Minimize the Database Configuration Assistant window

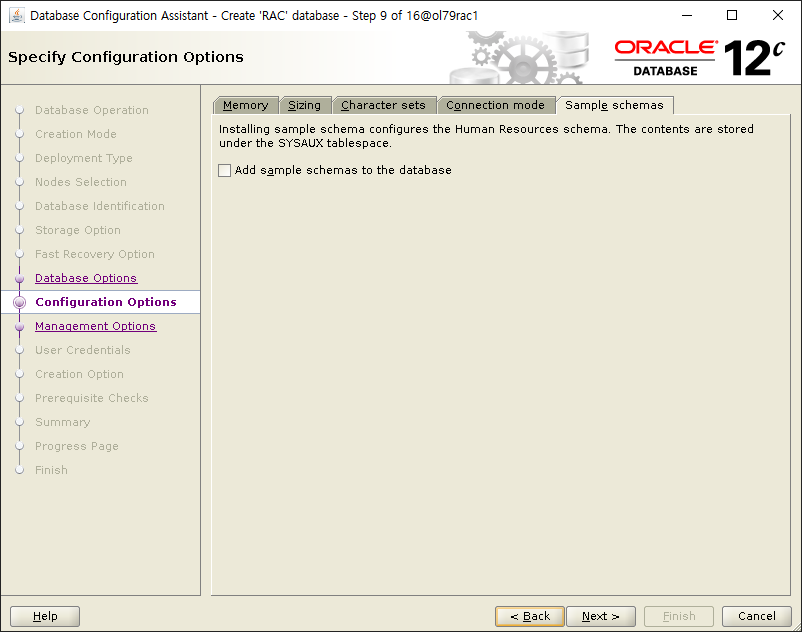pyautogui.click(x=687, y=15)
